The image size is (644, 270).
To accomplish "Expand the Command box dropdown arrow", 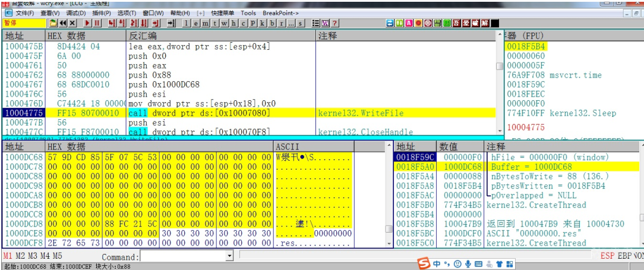I will coord(229,257).
